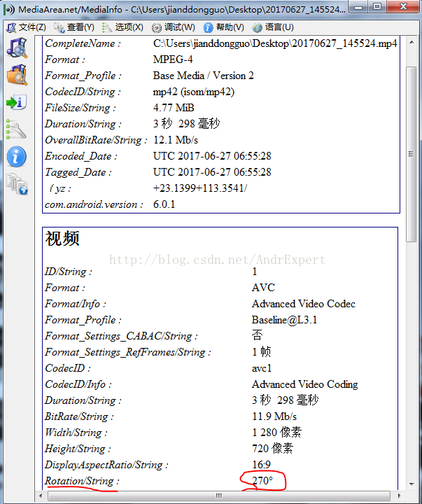Viewport: 422px width, 504px height.
Task: Close the MediaInfo window
Action: 403,6
